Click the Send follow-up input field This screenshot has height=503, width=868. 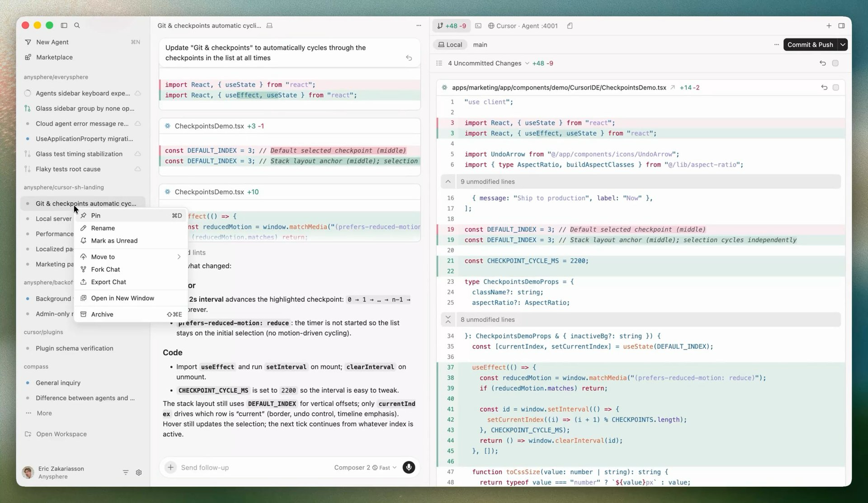tap(253, 467)
